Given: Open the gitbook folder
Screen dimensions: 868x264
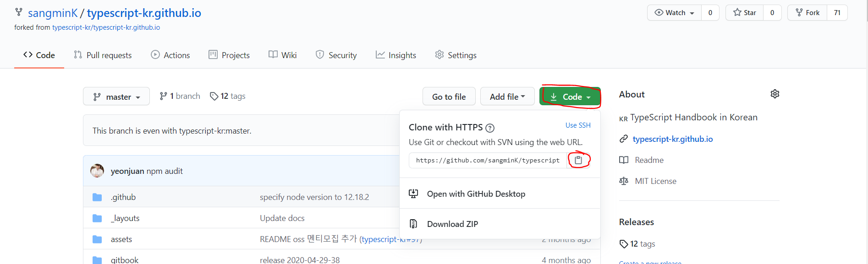Looking at the screenshot, I should (125, 260).
